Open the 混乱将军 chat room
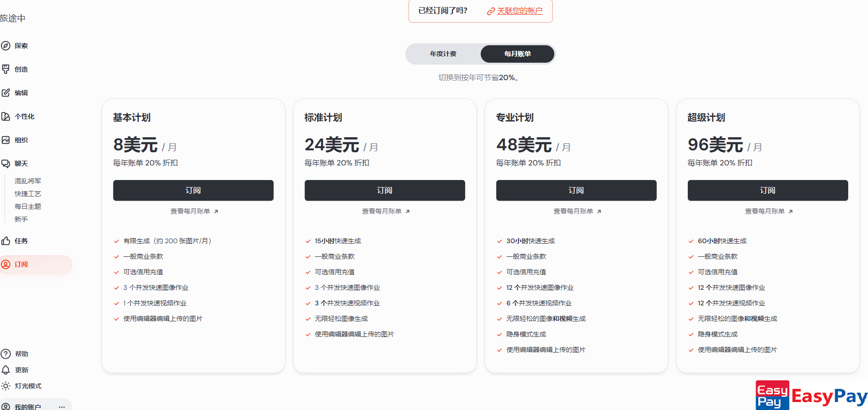 click(x=28, y=181)
